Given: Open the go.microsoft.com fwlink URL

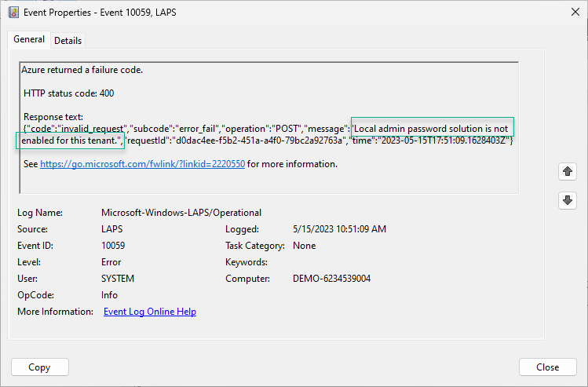Looking at the screenshot, I should (142, 165).
